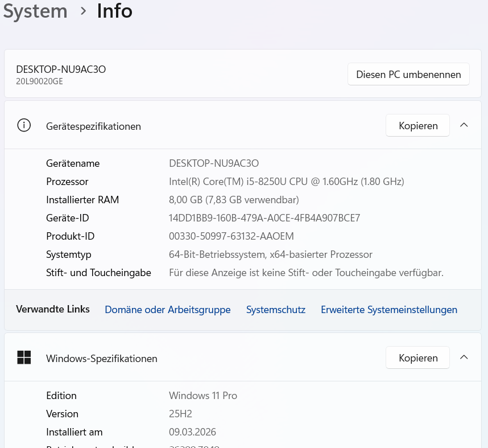Click the Stift- und Toucheingabe label
The image size is (488, 448).
pos(98,273)
